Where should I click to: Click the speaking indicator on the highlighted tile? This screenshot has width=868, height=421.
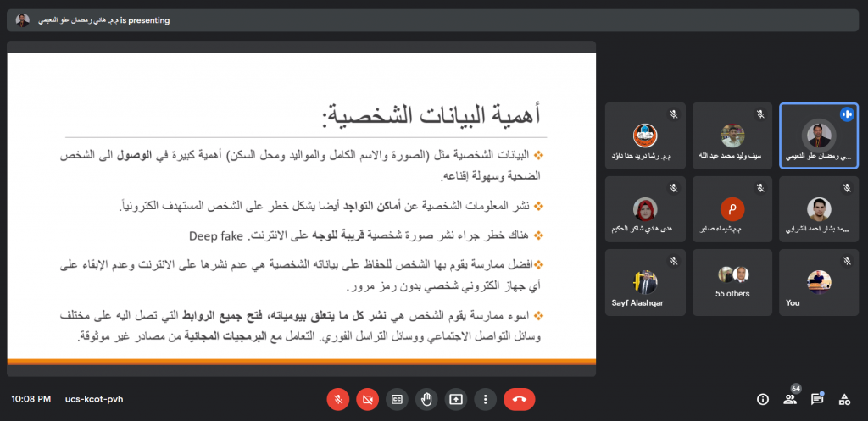point(846,114)
